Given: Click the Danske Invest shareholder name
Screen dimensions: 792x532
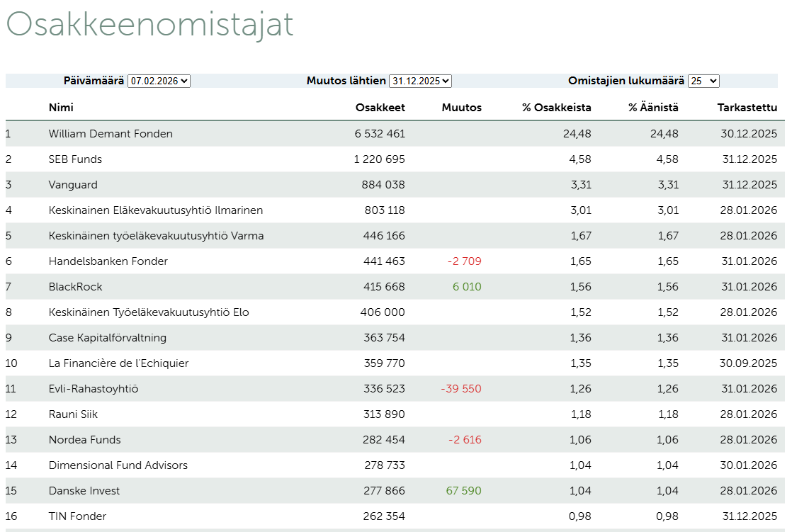Looking at the screenshot, I should coord(84,491).
